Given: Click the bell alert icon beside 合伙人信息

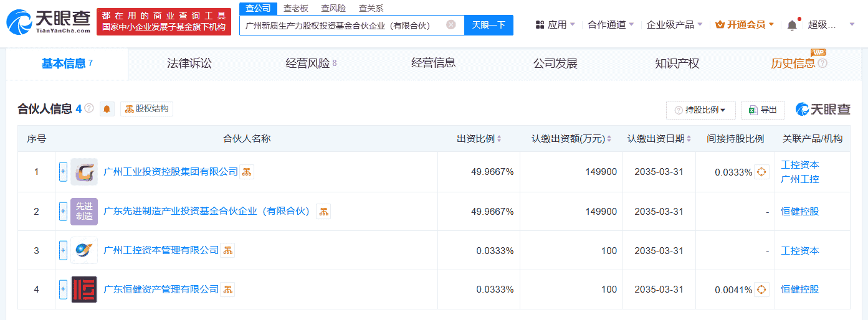Looking at the screenshot, I should (x=107, y=109).
